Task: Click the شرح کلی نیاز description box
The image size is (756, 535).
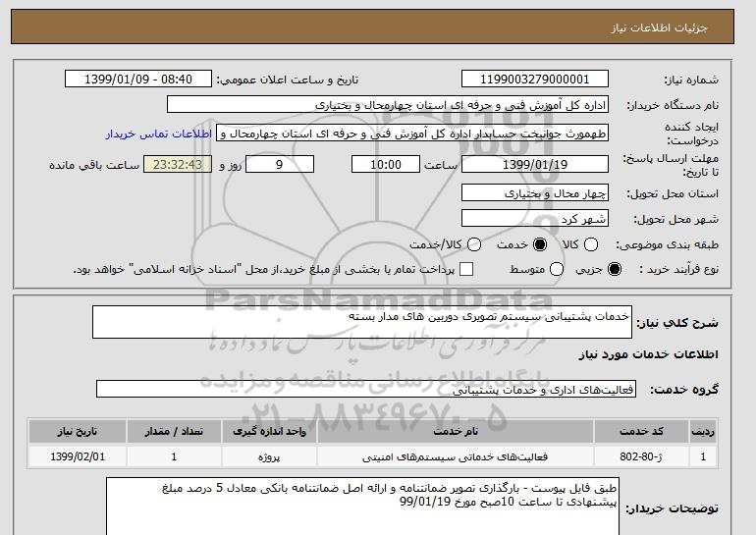Action: pos(362,322)
